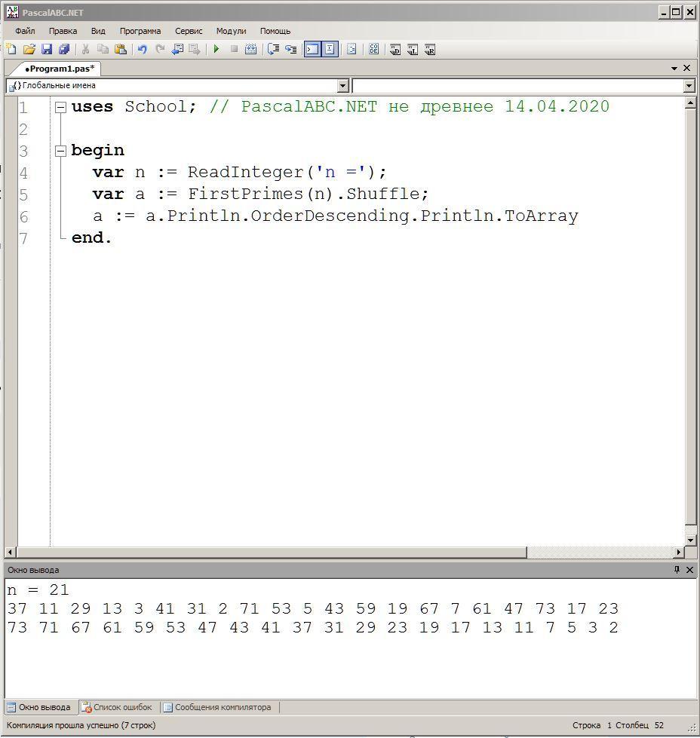Image resolution: width=700 pixels, height=738 pixels.
Task: Click the toolbar icon labeled R
Action: (430, 50)
